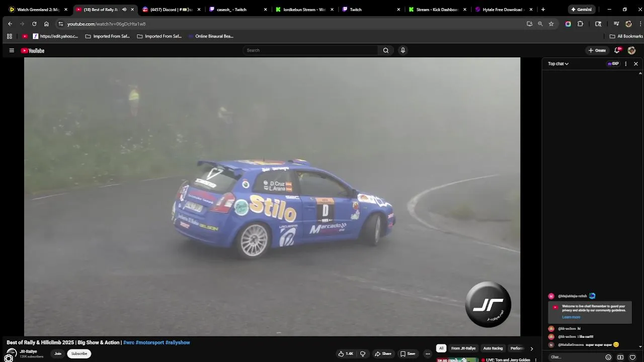Open a new browser tab
This screenshot has width=644, height=362.
[x=543, y=10]
